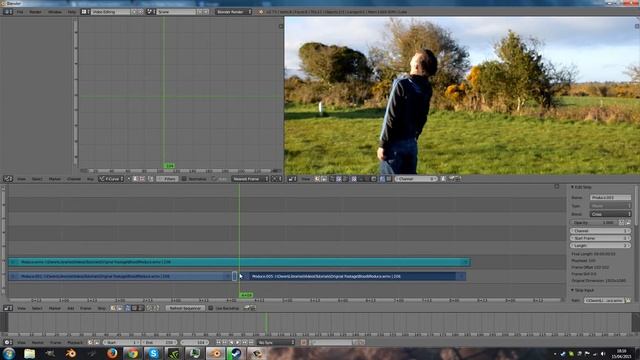Click the sequencer current frame marker label
This screenshot has height=360, width=640.
246,295
